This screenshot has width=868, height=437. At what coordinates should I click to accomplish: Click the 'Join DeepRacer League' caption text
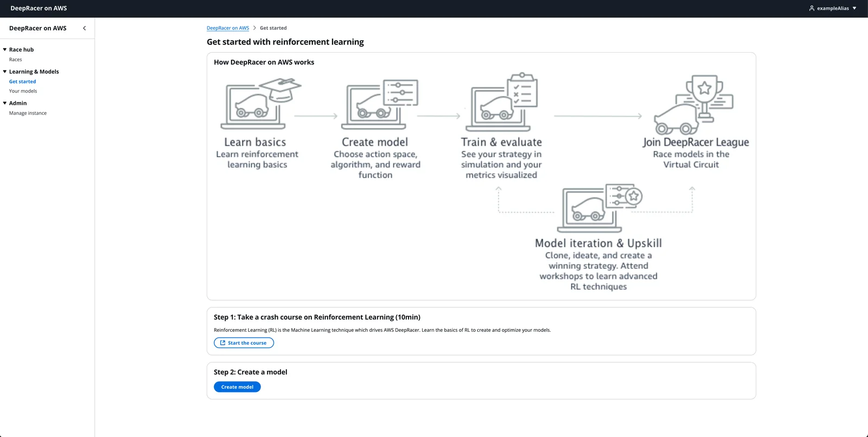point(695,142)
